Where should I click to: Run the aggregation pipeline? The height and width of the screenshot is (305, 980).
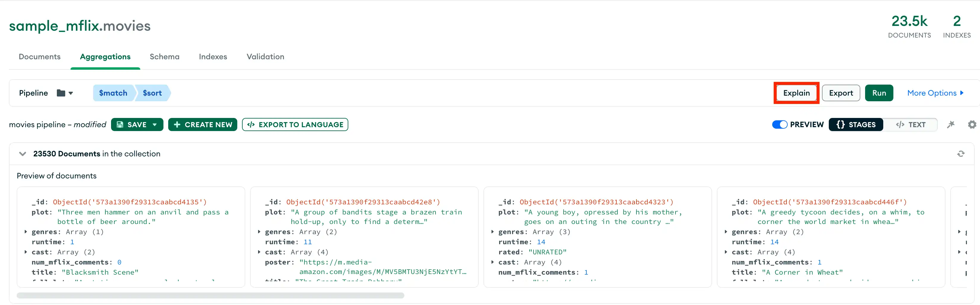click(x=879, y=93)
